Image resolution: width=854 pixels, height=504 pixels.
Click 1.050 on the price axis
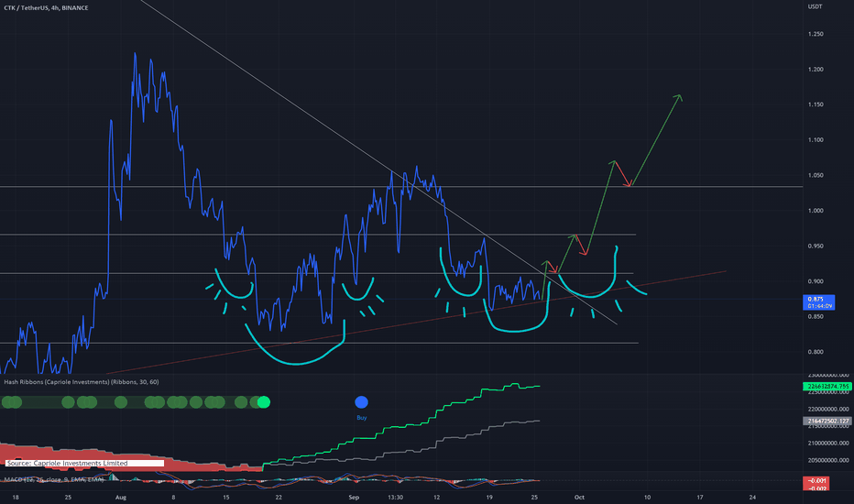pyautogui.click(x=816, y=175)
